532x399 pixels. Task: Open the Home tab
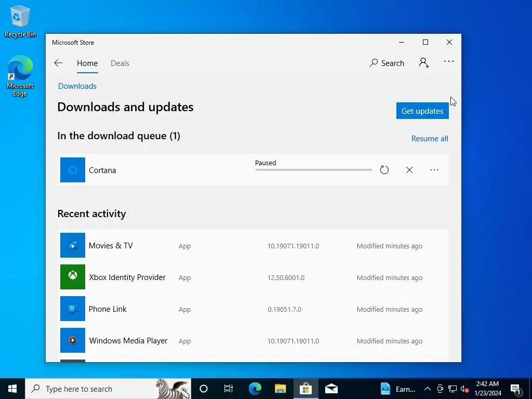point(87,63)
